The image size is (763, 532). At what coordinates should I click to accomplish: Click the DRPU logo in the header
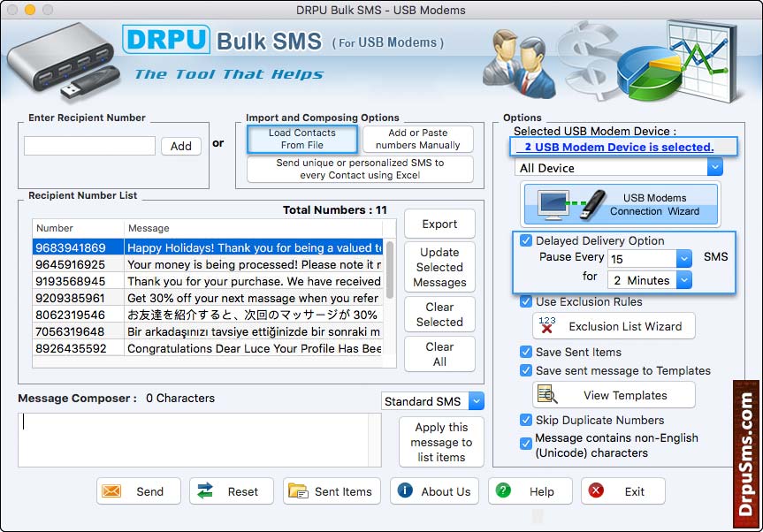(x=166, y=40)
